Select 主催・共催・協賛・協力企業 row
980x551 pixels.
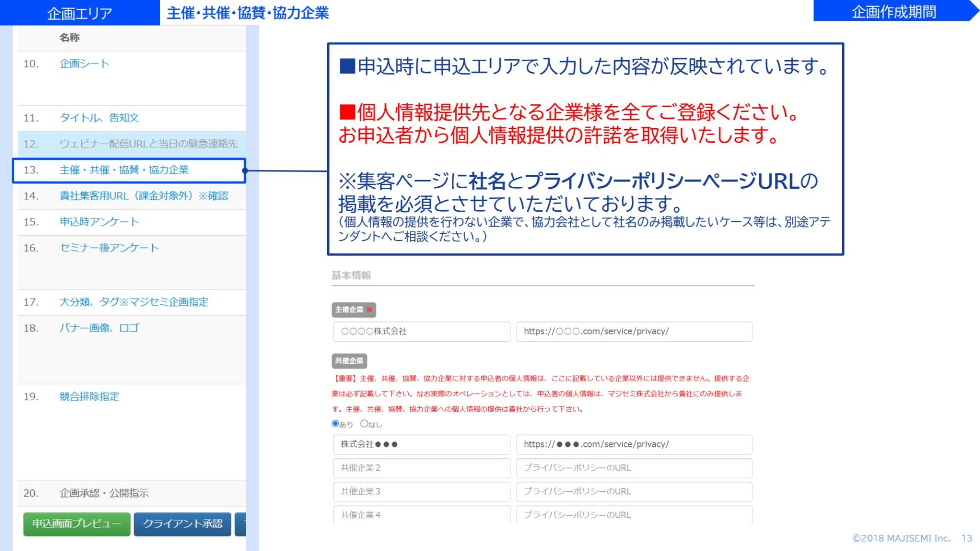click(124, 170)
